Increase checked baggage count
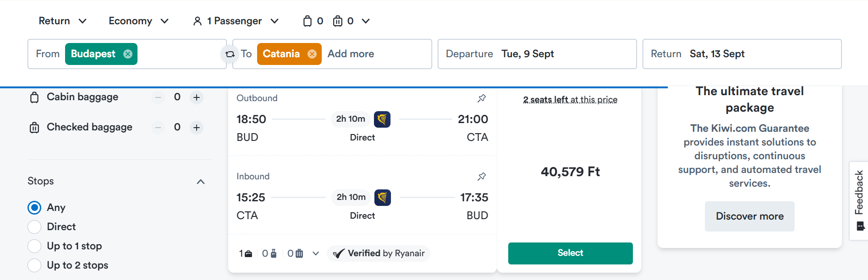The image size is (868, 280). (x=197, y=128)
